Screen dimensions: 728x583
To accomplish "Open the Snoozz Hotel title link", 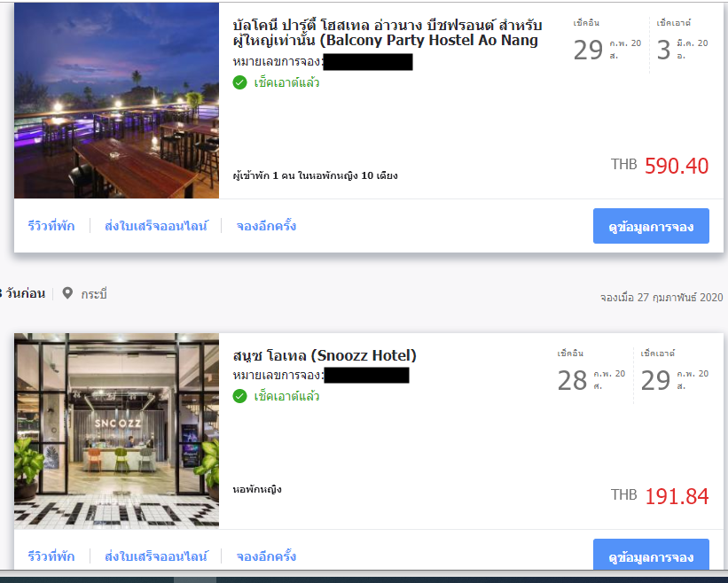I will coord(325,356).
